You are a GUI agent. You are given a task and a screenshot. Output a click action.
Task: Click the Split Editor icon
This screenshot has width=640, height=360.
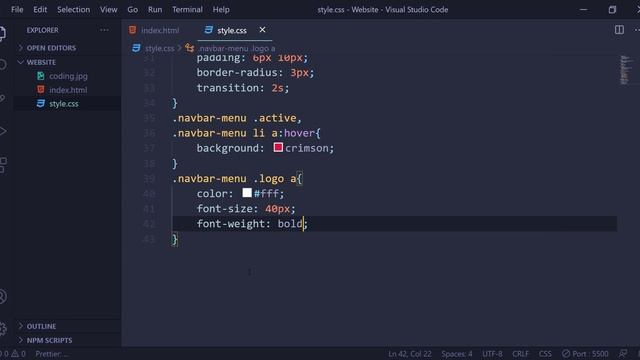pyautogui.click(x=619, y=30)
